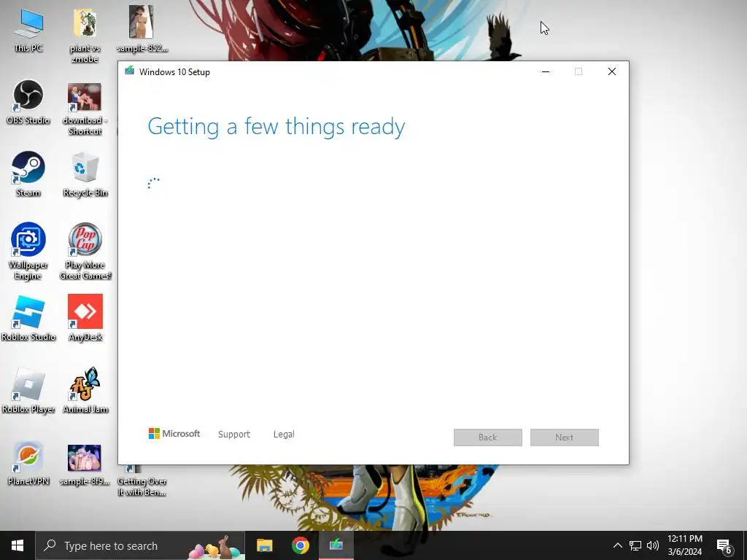
Task: Launch Roblox Studio shortcut
Action: (x=28, y=318)
